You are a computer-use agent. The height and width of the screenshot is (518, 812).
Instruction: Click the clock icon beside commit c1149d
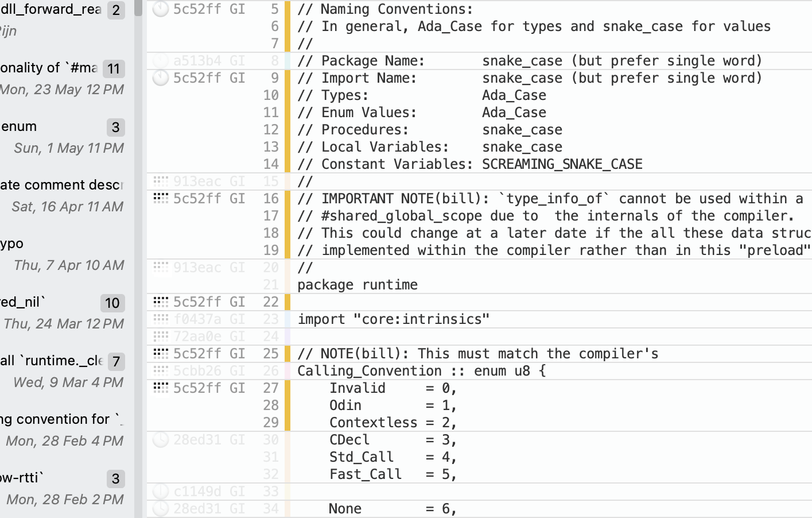tap(160, 491)
